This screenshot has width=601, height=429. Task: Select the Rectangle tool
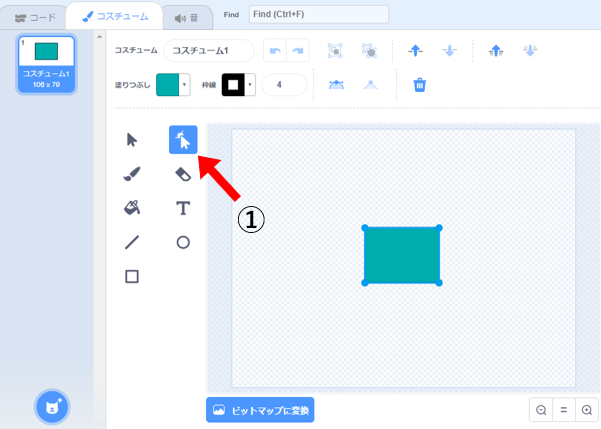click(x=132, y=276)
